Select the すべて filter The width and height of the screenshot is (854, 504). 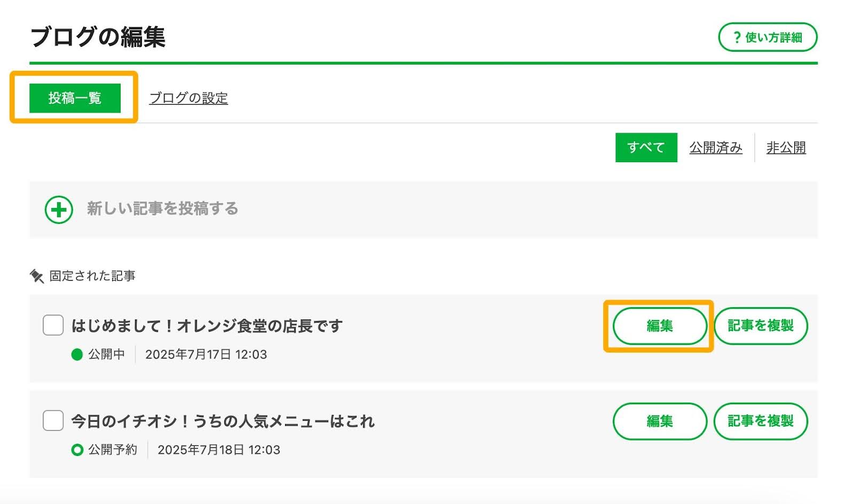646,147
